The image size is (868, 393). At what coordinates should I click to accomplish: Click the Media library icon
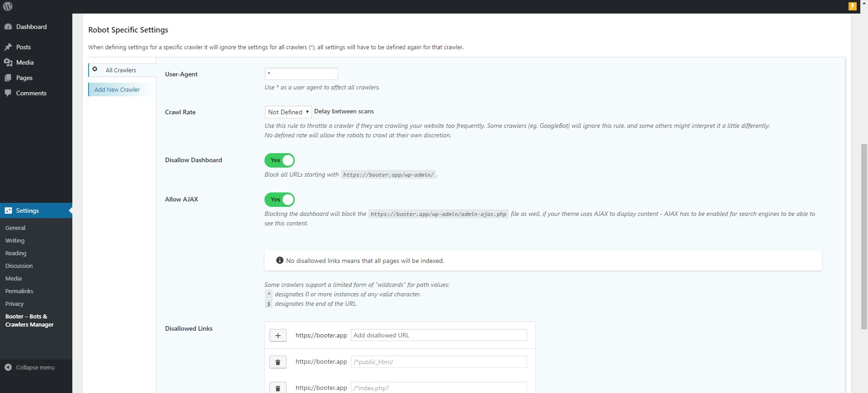click(x=8, y=62)
